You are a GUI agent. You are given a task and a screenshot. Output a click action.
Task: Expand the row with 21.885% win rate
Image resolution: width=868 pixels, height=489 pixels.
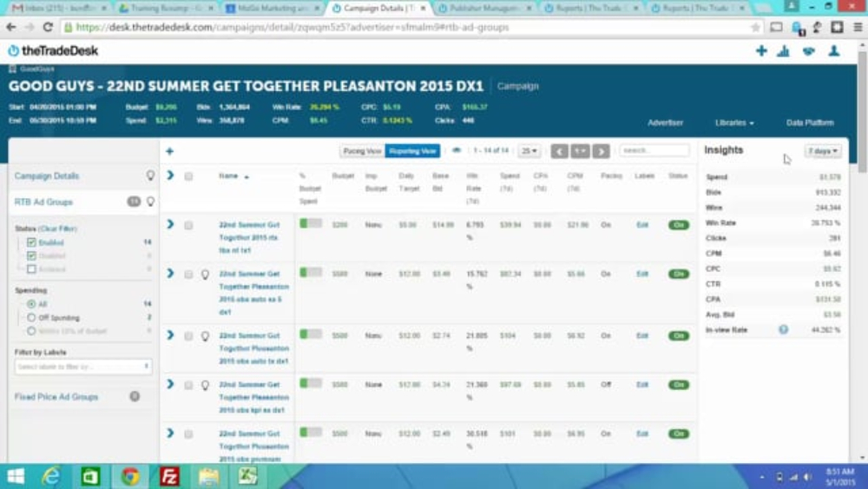170,335
